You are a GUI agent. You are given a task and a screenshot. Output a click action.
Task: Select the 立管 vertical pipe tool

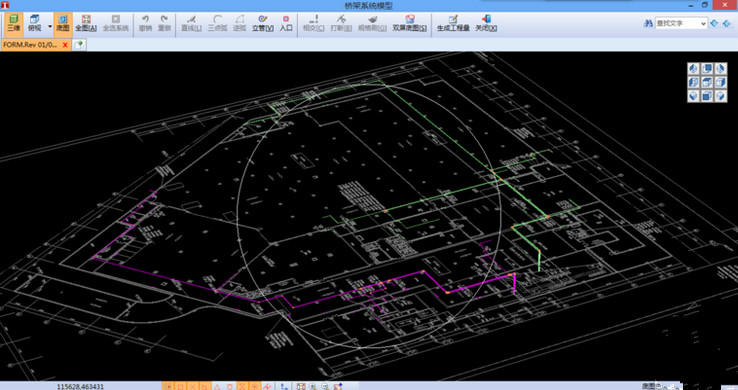coord(263,23)
